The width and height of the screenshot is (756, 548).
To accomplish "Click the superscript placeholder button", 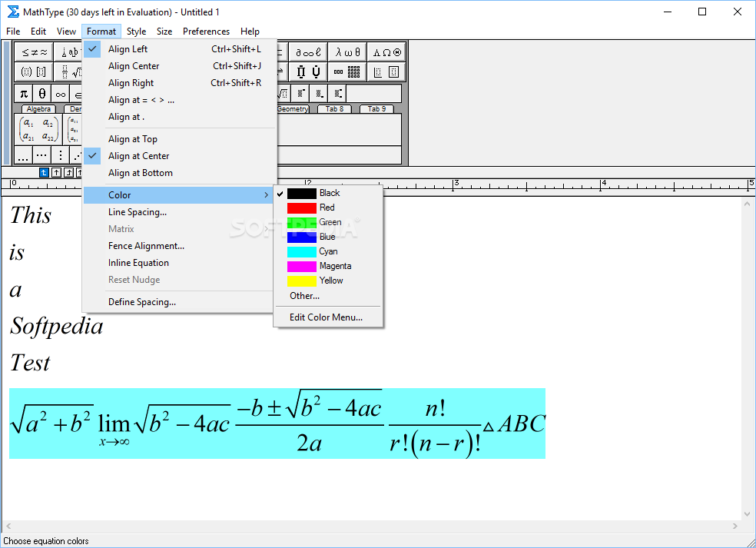I will (300, 94).
